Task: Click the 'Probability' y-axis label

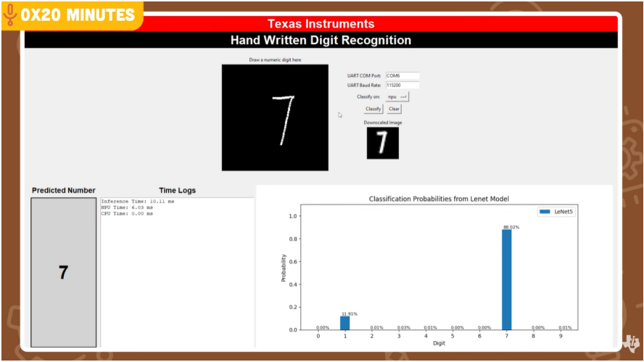Action: coord(284,268)
